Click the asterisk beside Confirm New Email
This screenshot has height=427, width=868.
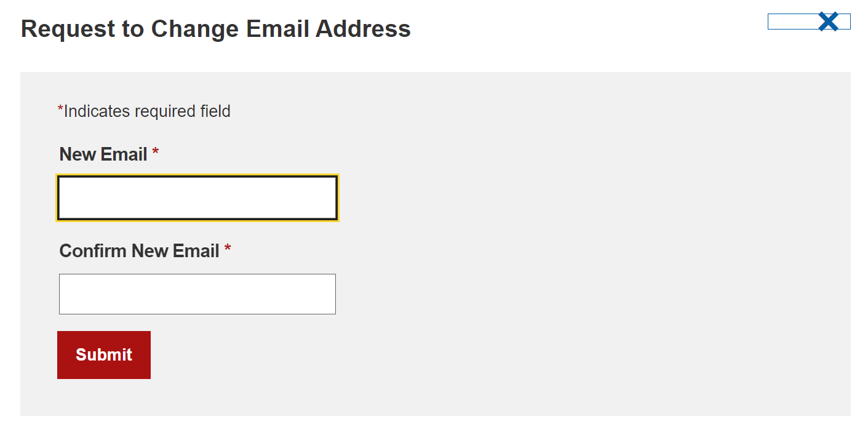point(228,249)
